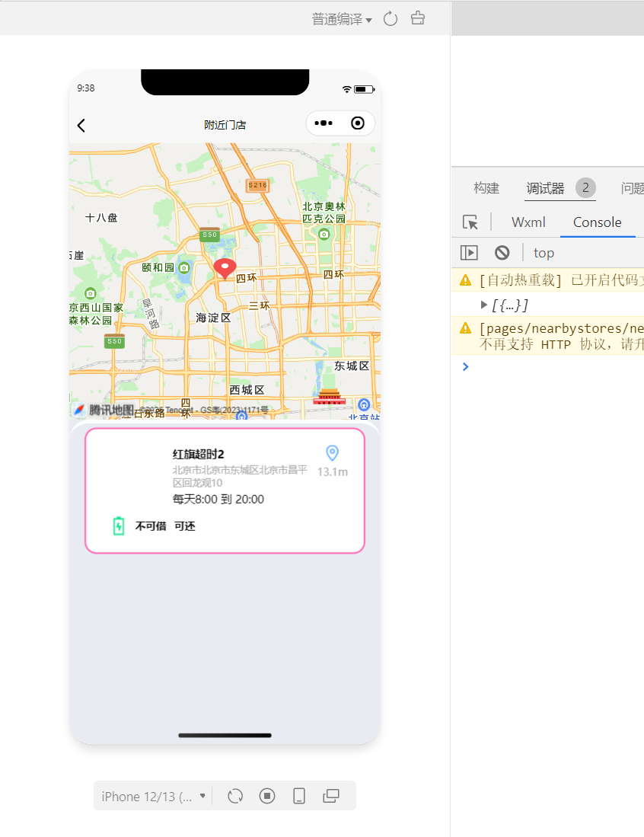Click the compile refresh icon

[391, 19]
